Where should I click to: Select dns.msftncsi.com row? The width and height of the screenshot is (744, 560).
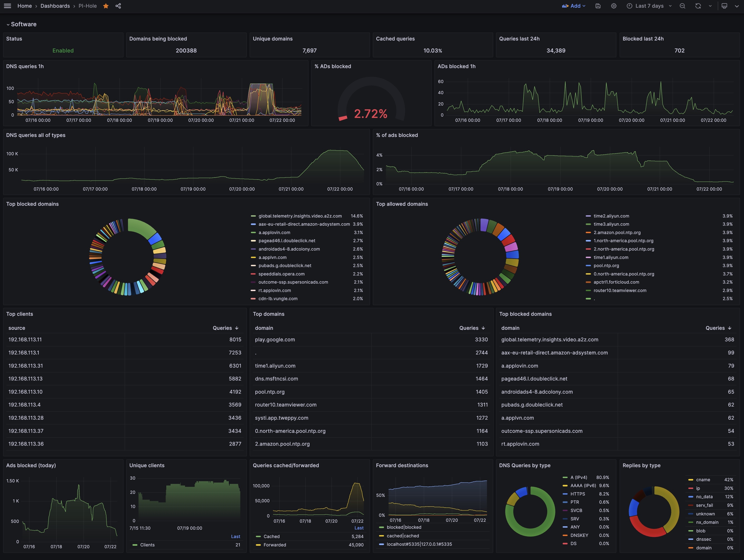[x=371, y=379]
